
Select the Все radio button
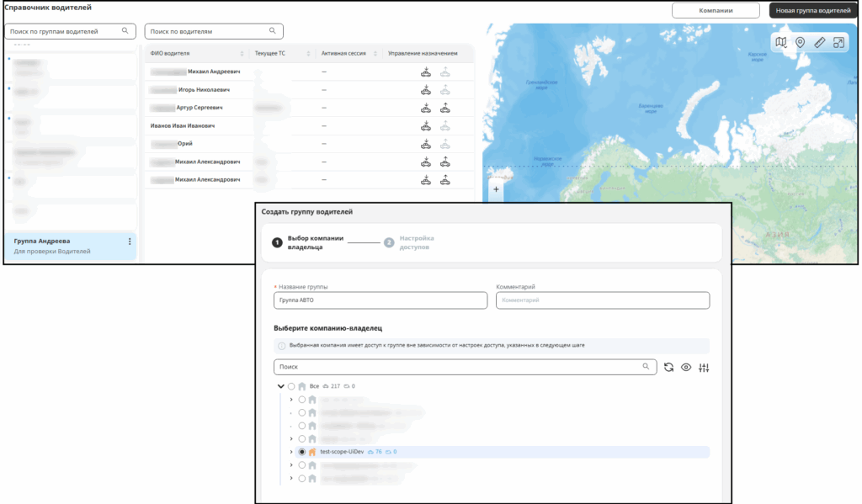[291, 386]
